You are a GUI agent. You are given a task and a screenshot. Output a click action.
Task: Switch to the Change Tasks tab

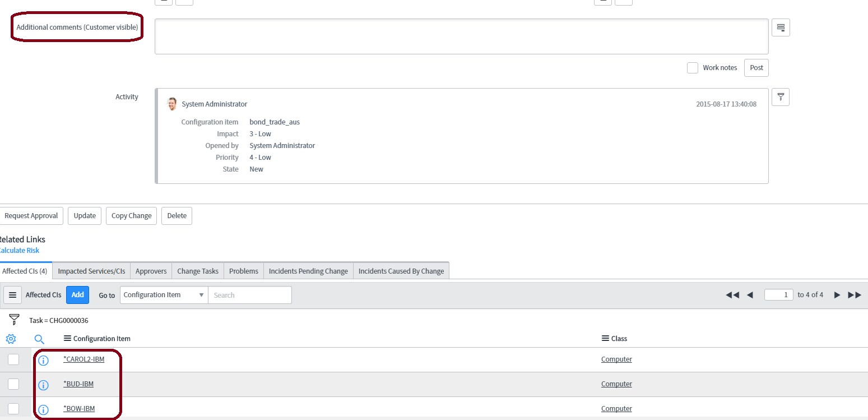click(x=197, y=271)
